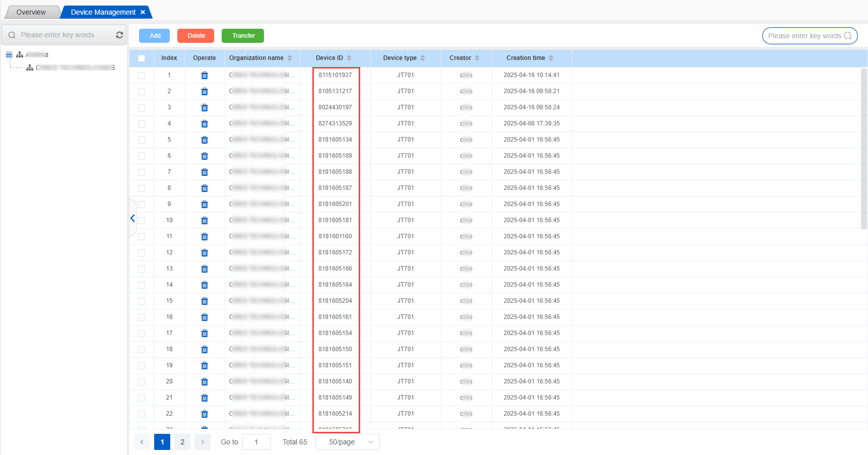The width and height of the screenshot is (868, 455).
Task: Sort the table by Creation time
Action: (x=551, y=58)
